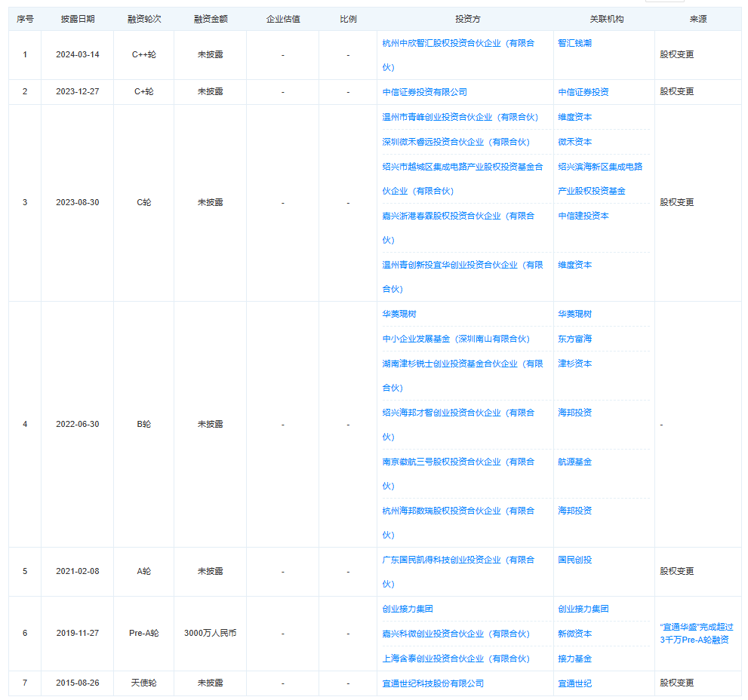Click 海邦投资 beside 杭州海邦数瑞股权投资
Screen dimensions: 748x700
coord(574,511)
